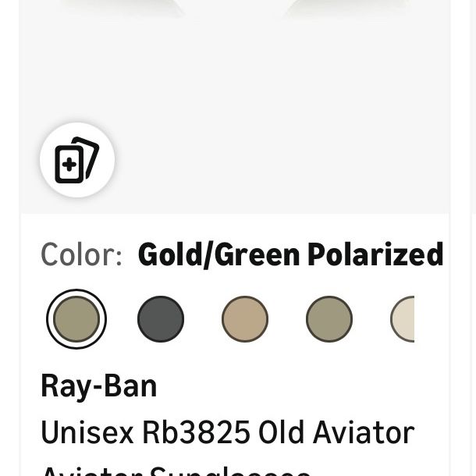This screenshot has width=476, height=476.
Task: Click the left sunglasses lens at top
Action: pos(122,8)
